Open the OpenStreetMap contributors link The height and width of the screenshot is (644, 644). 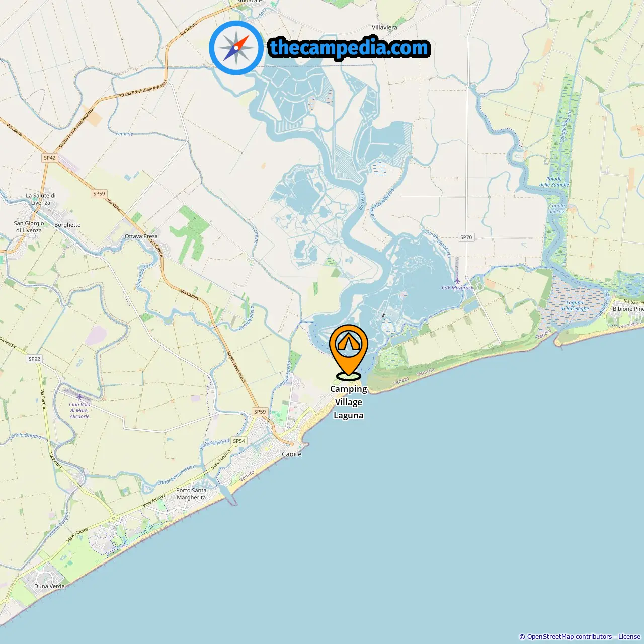pos(570,636)
